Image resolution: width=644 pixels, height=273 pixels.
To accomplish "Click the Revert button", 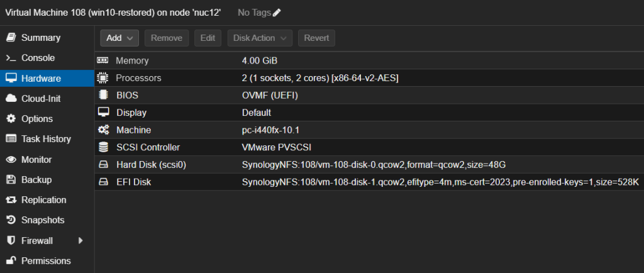I will pyautogui.click(x=317, y=38).
